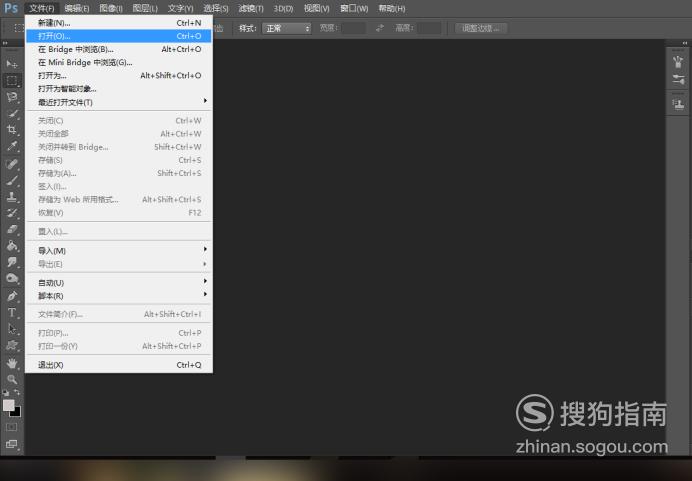Screen dimensions: 692x481
Task: Open the 帮助(H) menu
Action: pyautogui.click(x=392, y=8)
